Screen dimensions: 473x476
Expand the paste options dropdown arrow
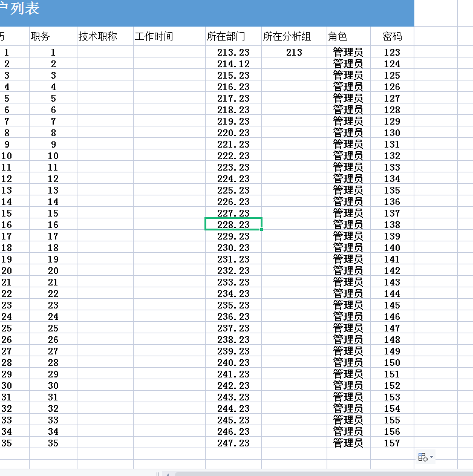pyautogui.click(x=431, y=457)
